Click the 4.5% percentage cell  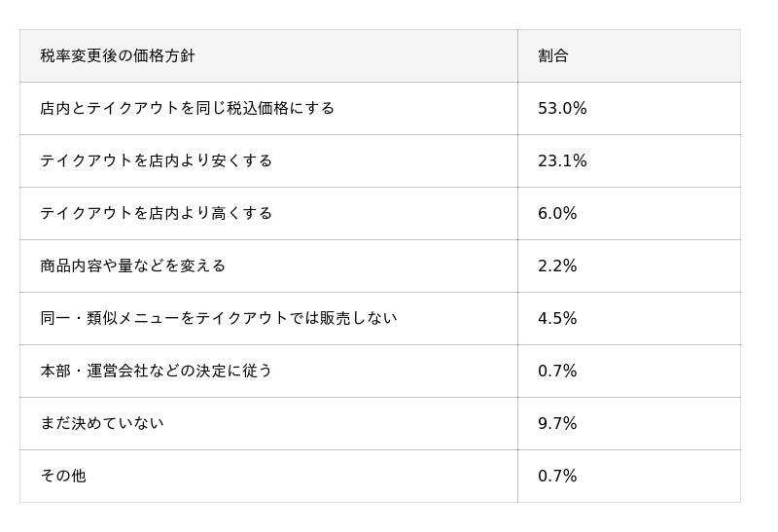(x=557, y=318)
